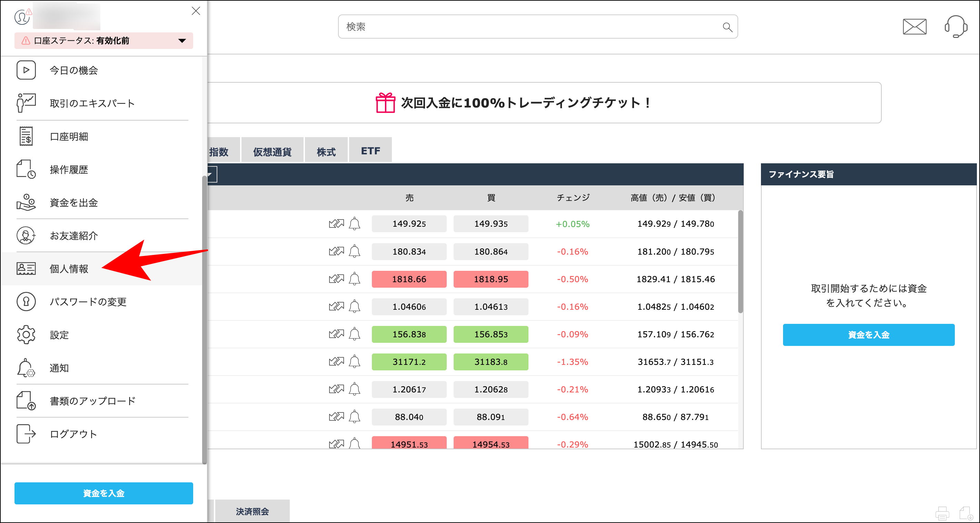Open the envelope message icon at top right

(914, 27)
